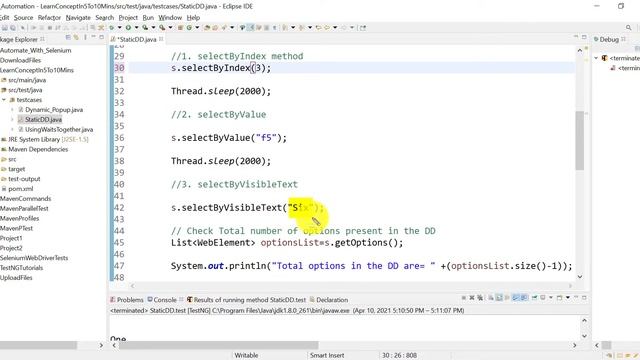Switch to the Declaration tab
Viewport: 640px width, 360px height.
329,300
